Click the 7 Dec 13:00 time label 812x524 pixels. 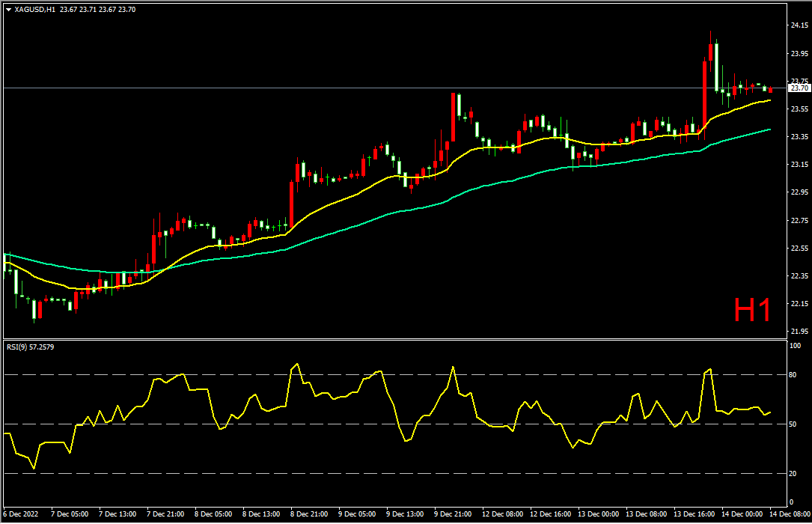pyautogui.click(x=117, y=514)
